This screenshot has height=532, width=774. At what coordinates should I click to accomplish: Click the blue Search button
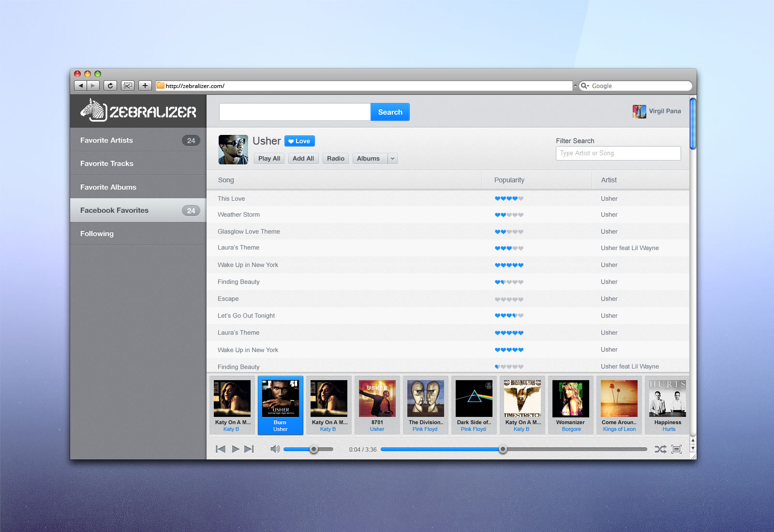390,112
